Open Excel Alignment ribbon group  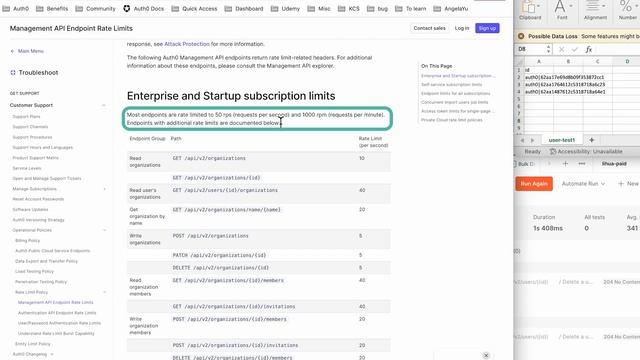[x=595, y=11]
